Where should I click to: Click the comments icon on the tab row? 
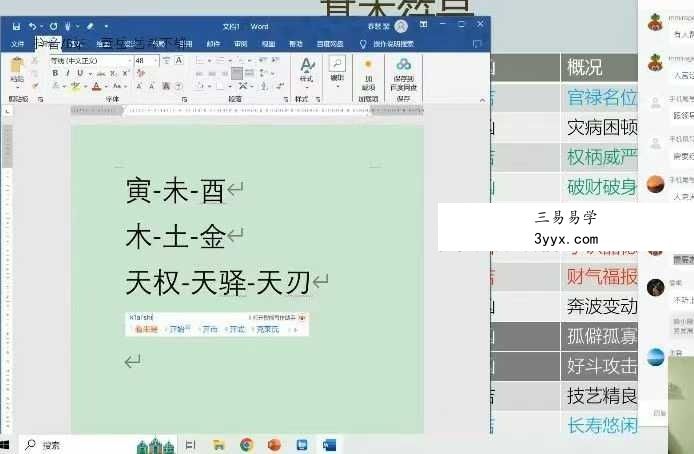click(x=477, y=44)
